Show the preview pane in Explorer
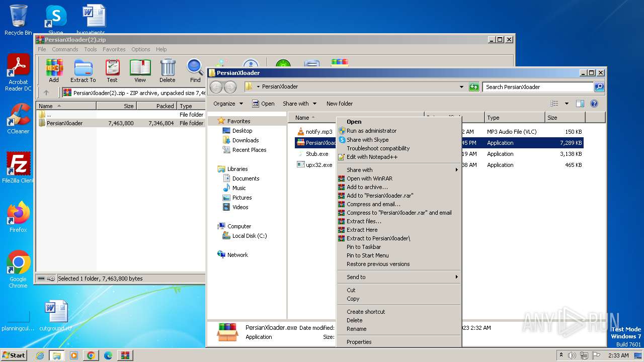 (x=580, y=104)
